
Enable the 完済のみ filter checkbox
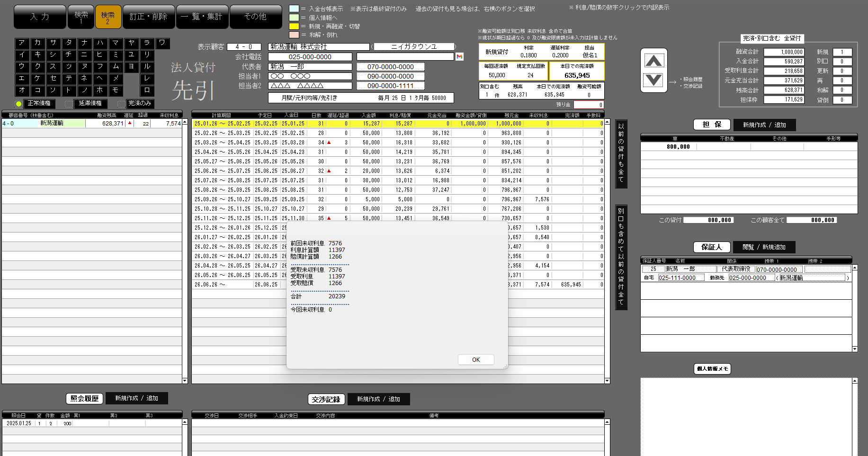coord(121,104)
